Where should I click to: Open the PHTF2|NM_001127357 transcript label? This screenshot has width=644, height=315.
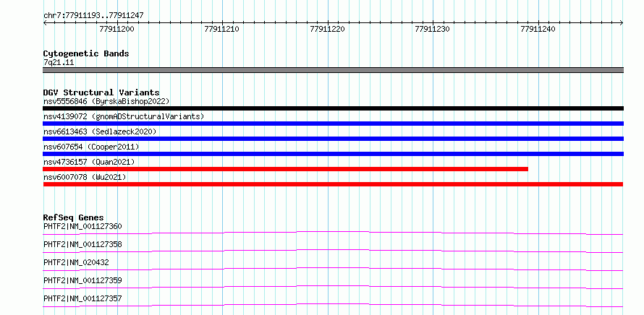coord(82,298)
